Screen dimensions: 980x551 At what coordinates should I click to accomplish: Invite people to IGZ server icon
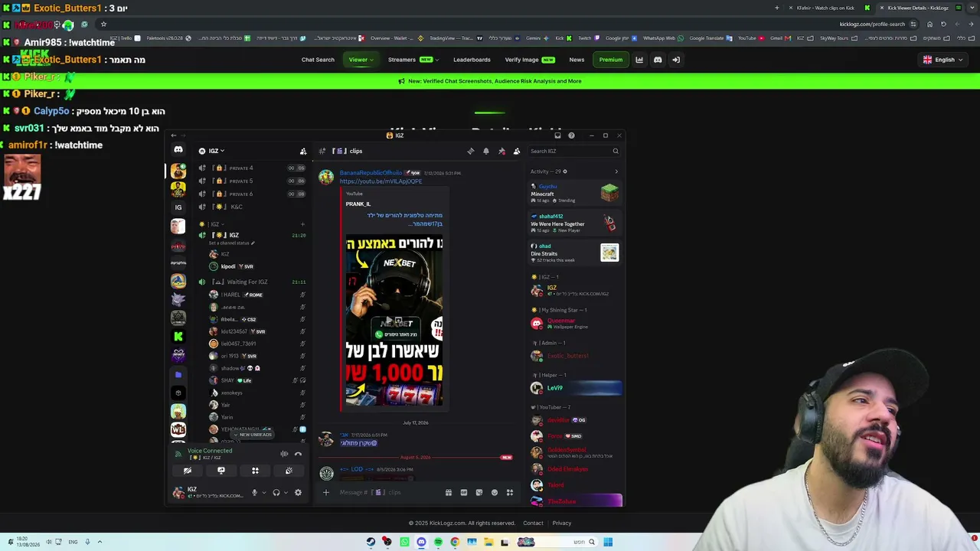point(303,151)
